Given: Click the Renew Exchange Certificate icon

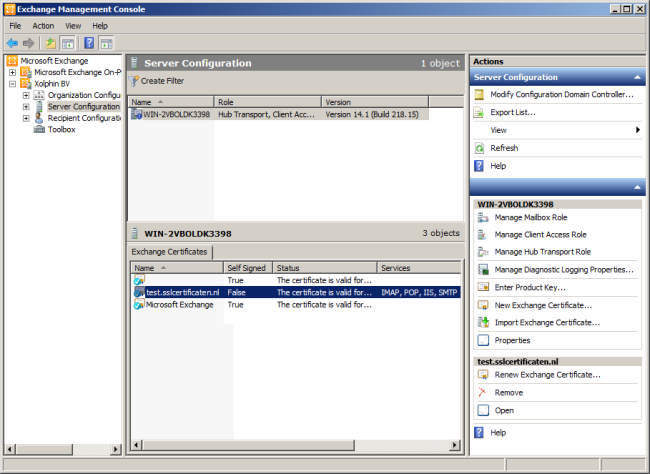Looking at the screenshot, I should [x=483, y=375].
